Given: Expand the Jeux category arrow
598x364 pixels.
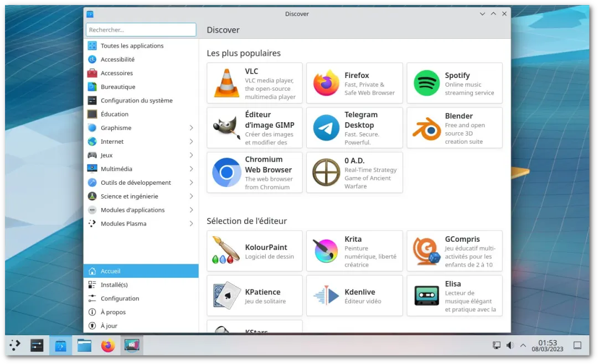Looking at the screenshot, I should 191,155.
